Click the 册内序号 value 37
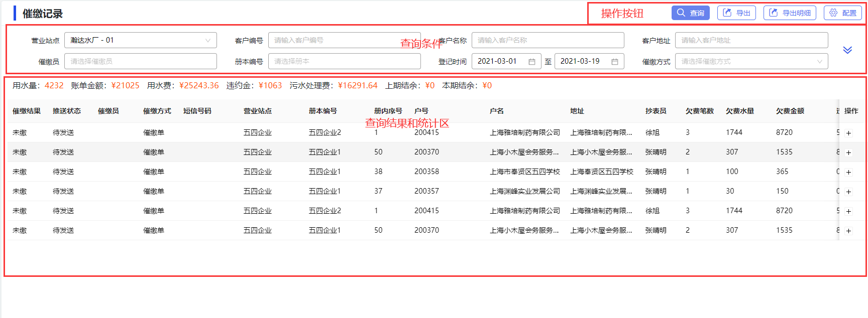Image resolution: width=868 pixels, height=318 pixels. point(378,191)
